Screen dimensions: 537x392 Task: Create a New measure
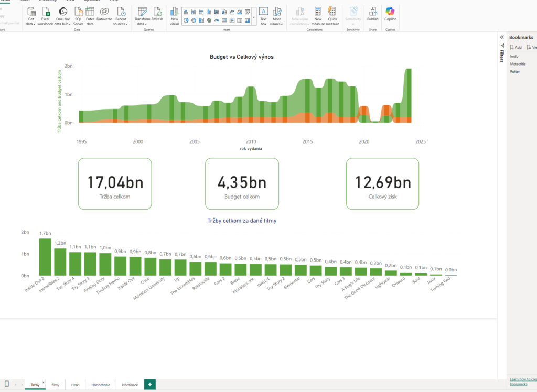click(318, 16)
